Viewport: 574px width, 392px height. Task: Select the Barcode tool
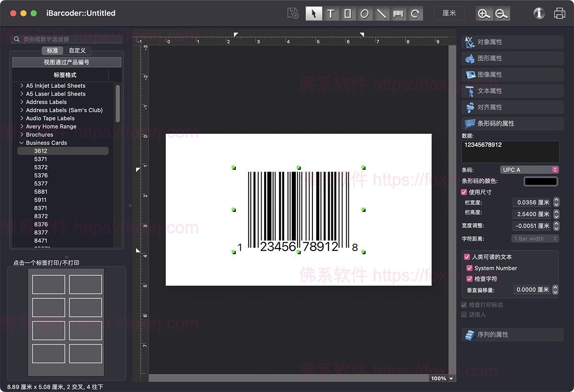(x=398, y=13)
